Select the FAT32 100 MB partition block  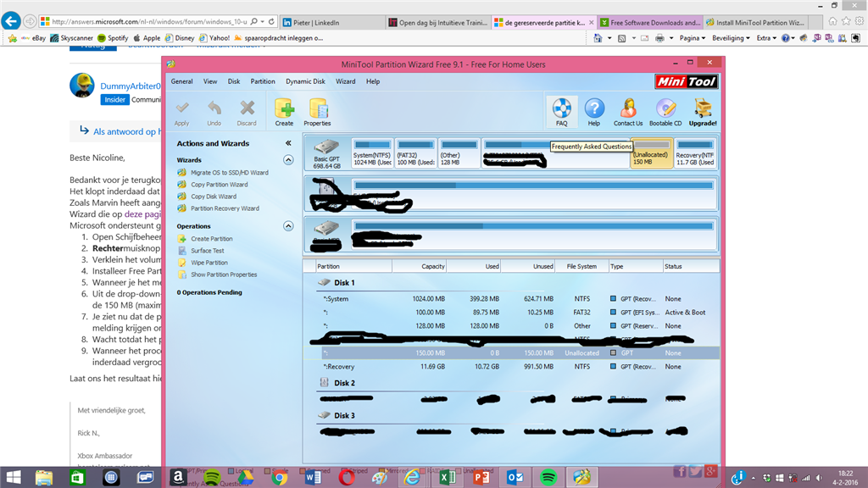click(x=415, y=153)
